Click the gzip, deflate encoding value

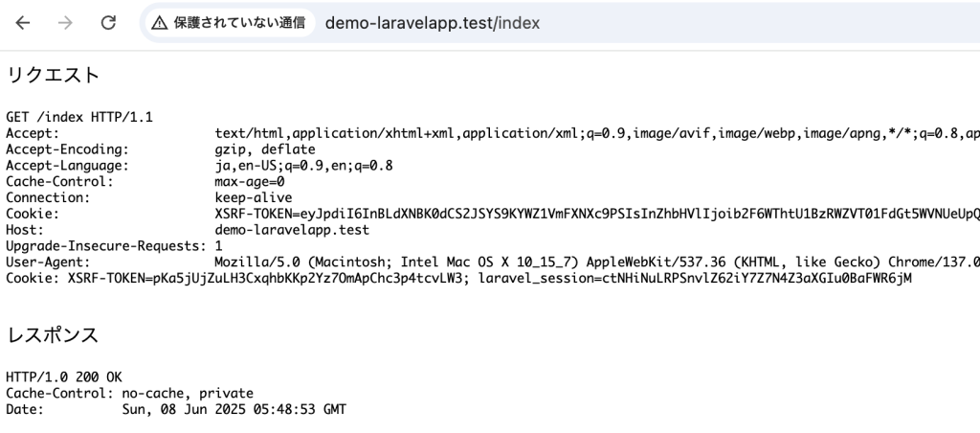265,149
